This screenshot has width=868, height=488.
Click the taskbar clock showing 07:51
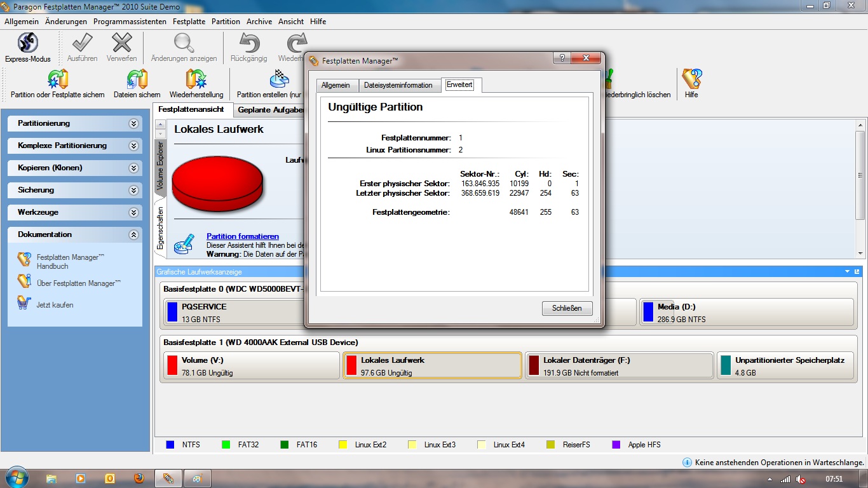[x=834, y=479]
